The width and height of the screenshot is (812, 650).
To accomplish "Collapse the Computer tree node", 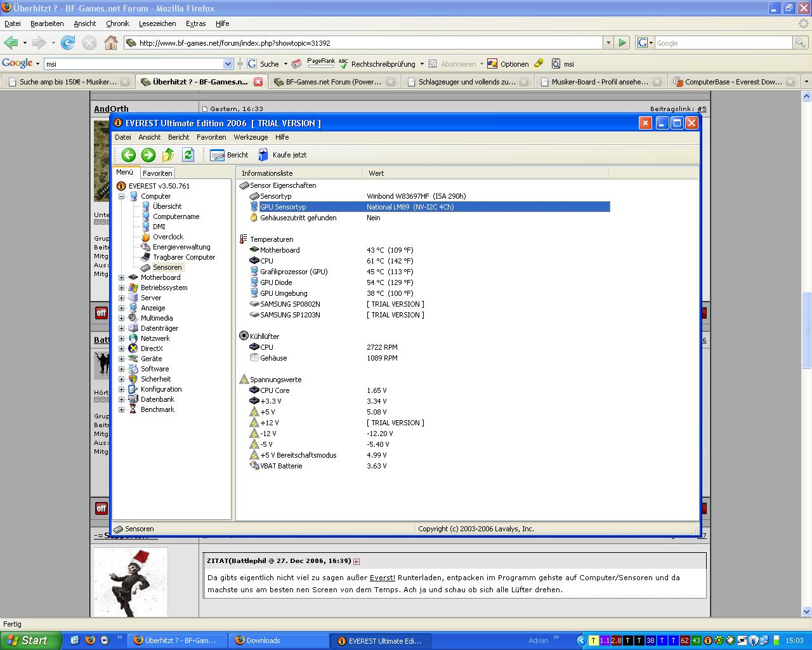I will (x=122, y=196).
